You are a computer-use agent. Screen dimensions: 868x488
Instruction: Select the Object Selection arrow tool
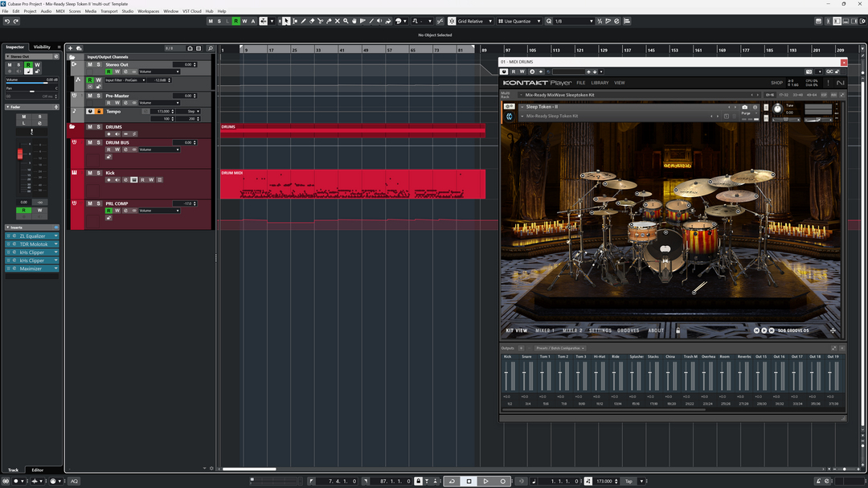286,21
